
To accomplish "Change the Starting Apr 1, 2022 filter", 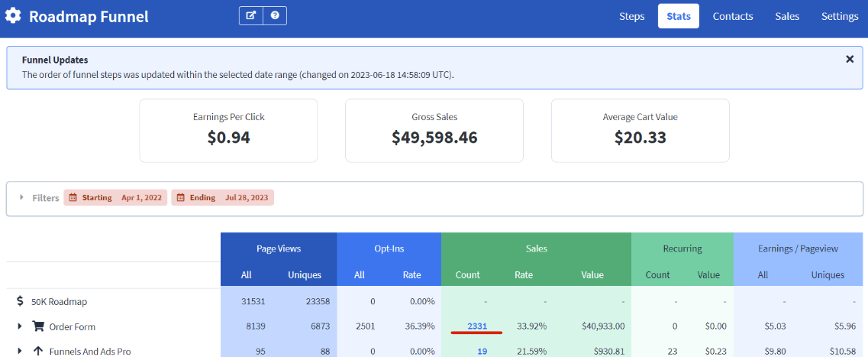I will click(115, 197).
